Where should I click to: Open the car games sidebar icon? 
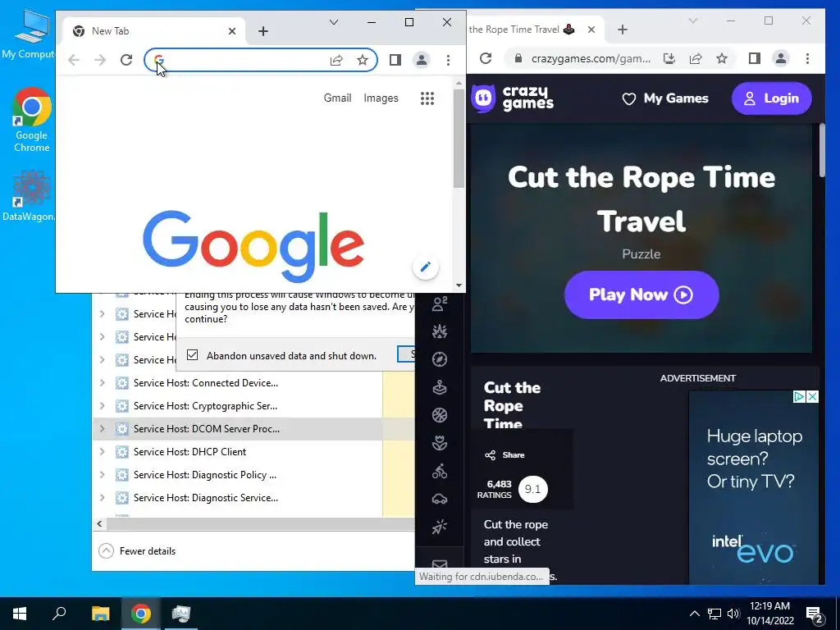[x=440, y=500]
